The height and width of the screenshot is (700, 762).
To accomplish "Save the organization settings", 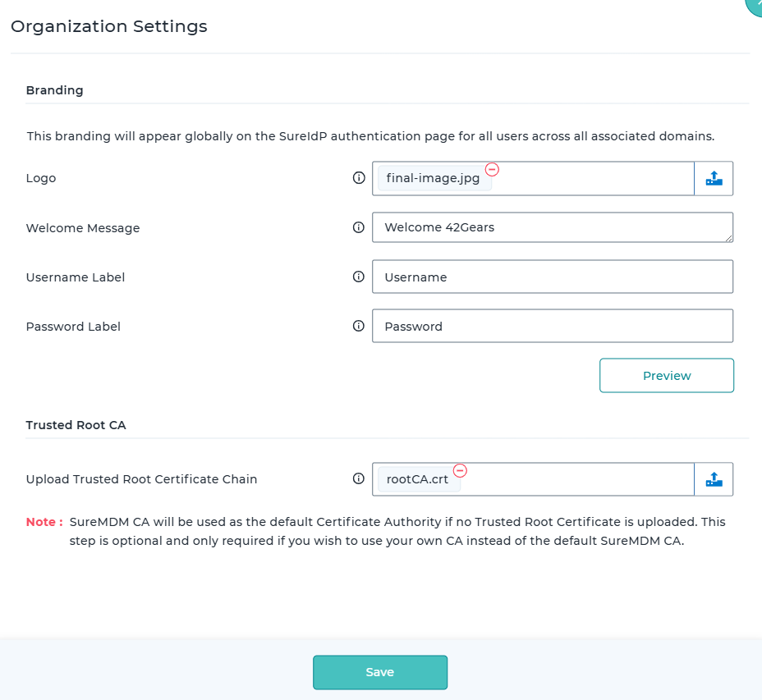I will coord(380,672).
